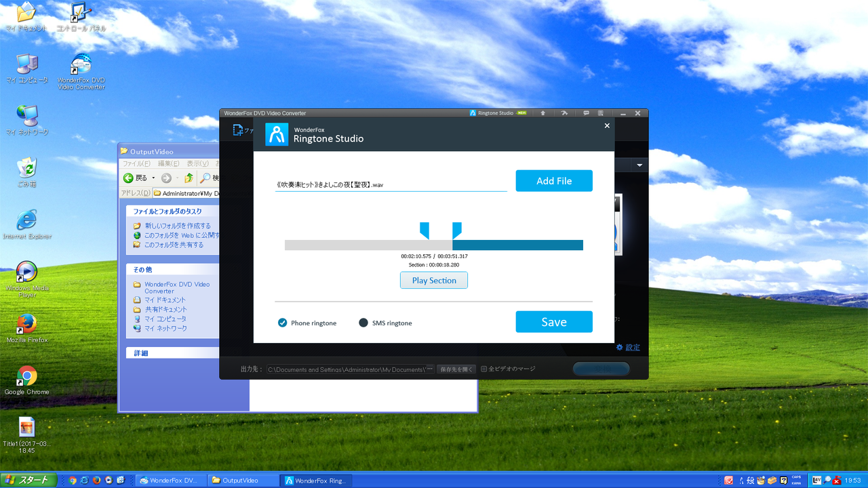Open the Start menu
Image resolution: width=868 pixels, height=488 pixels.
click(x=28, y=481)
